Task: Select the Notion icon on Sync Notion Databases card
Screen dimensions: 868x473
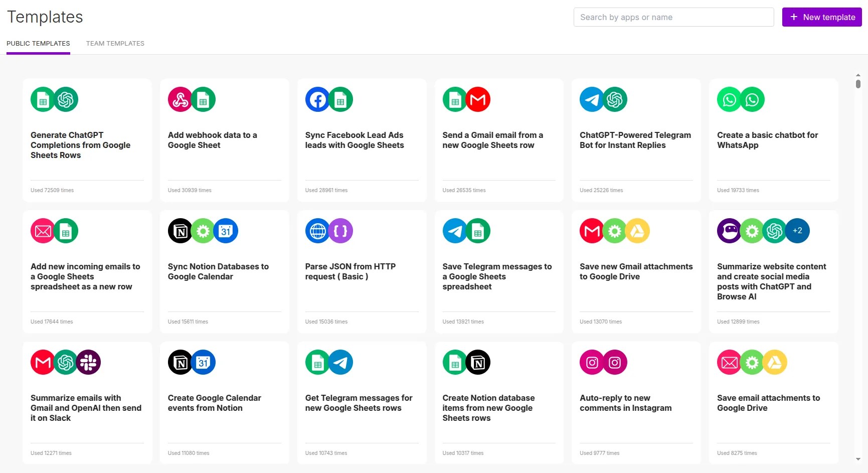Action: pos(180,231)
